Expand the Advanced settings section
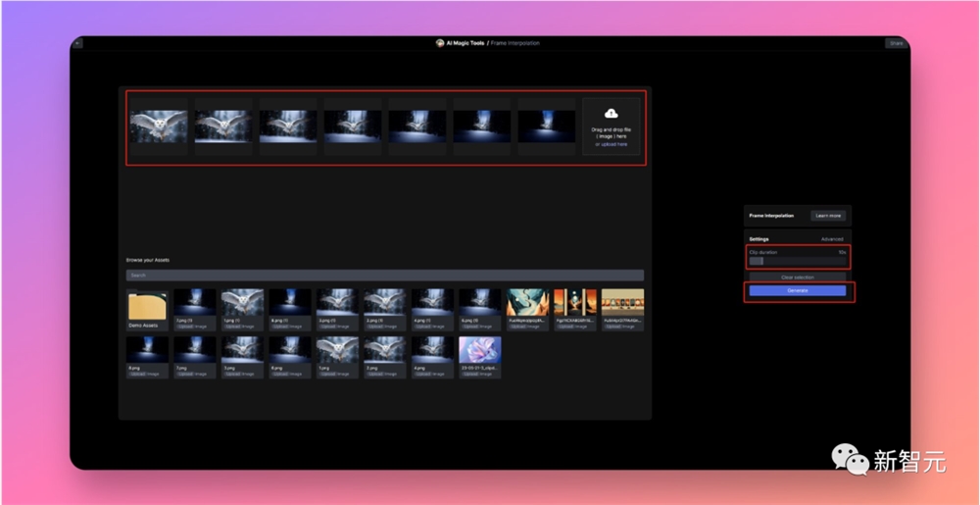This screenshot has width=980, height=505. click(x=832, y=239)
